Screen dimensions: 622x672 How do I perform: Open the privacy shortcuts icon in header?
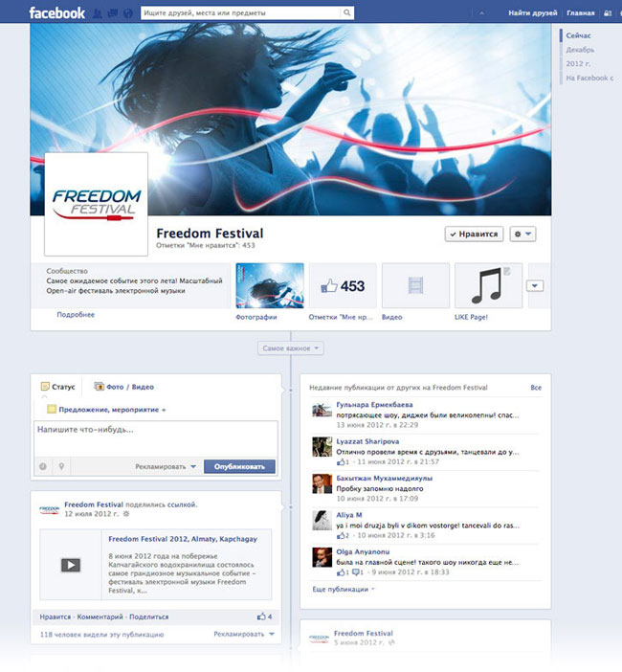(x=608, y=13)
